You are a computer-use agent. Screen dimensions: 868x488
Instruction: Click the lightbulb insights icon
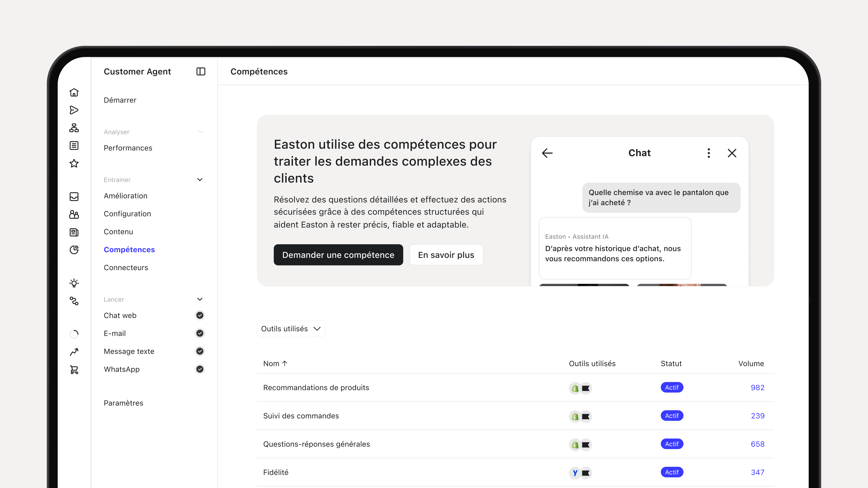coord(74,283)
